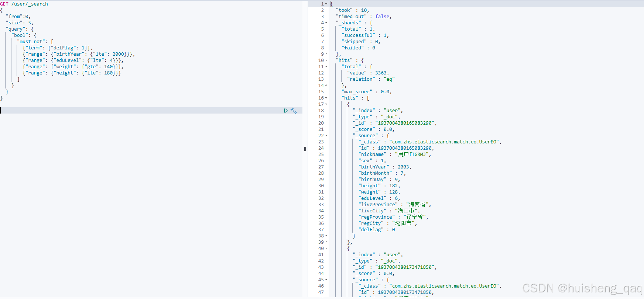Click the "liveCity" line

click(389, 211)
